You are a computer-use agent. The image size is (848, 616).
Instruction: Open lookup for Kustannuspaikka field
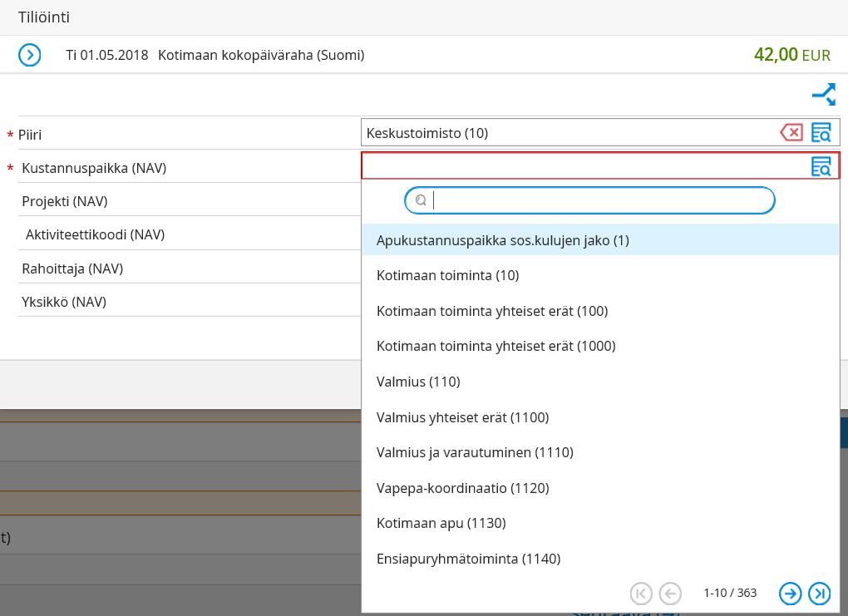(x=821, y=166)
